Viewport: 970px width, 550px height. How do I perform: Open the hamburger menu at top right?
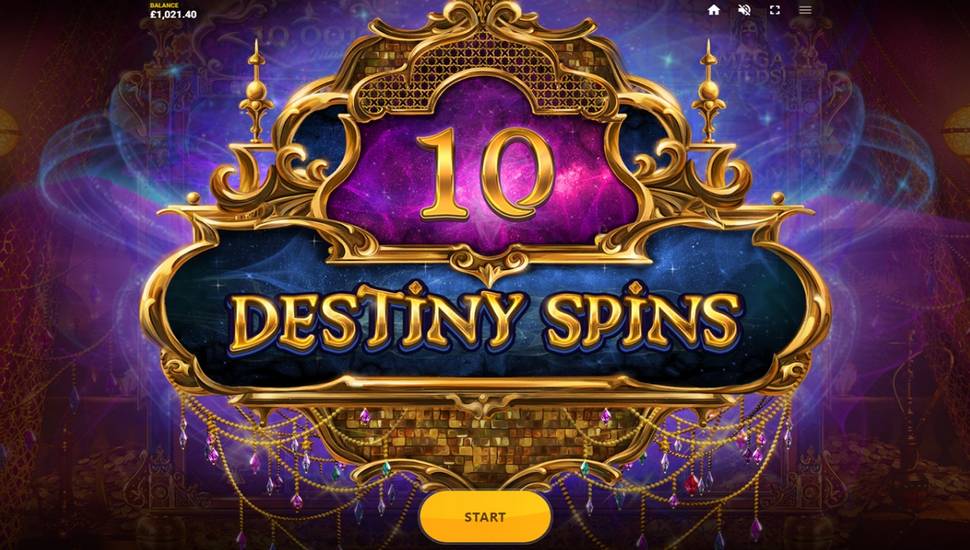coord(805,10)
